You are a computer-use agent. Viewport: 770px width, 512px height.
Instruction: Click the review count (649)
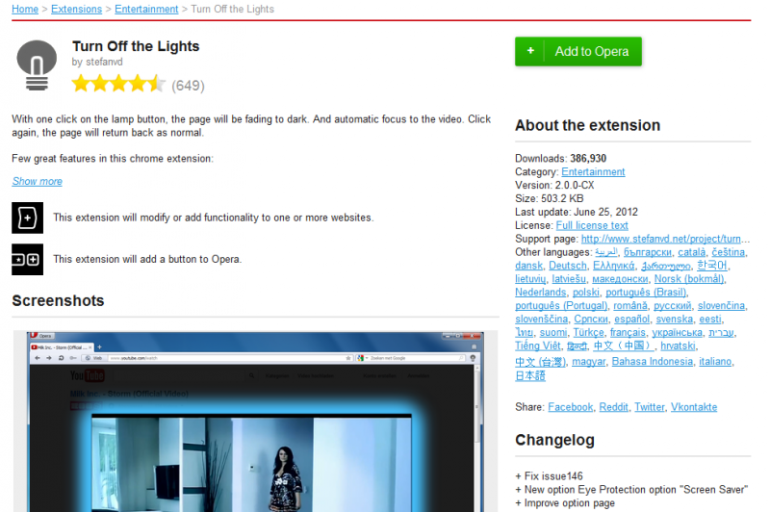188,85
